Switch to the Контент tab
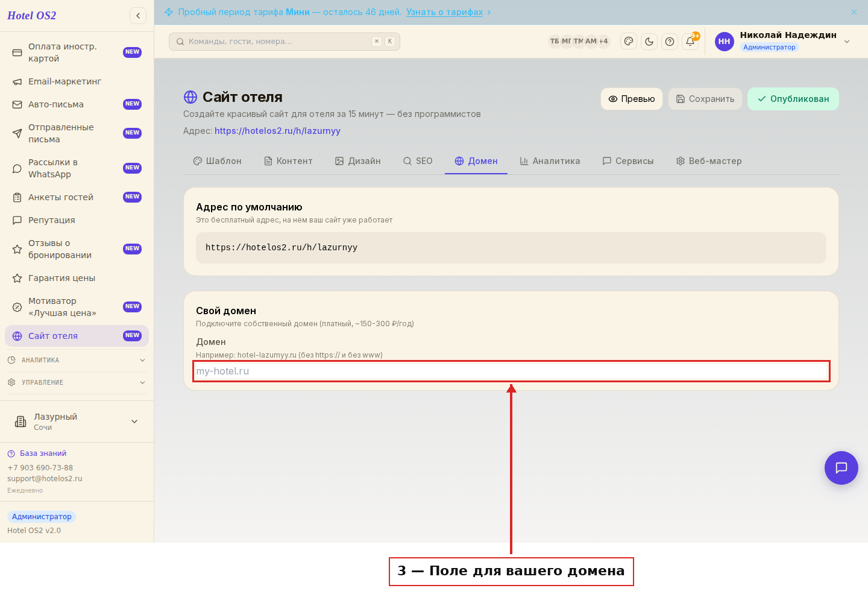Image resolution: width=868 pixels, height=600 pixels. (289, 161)
